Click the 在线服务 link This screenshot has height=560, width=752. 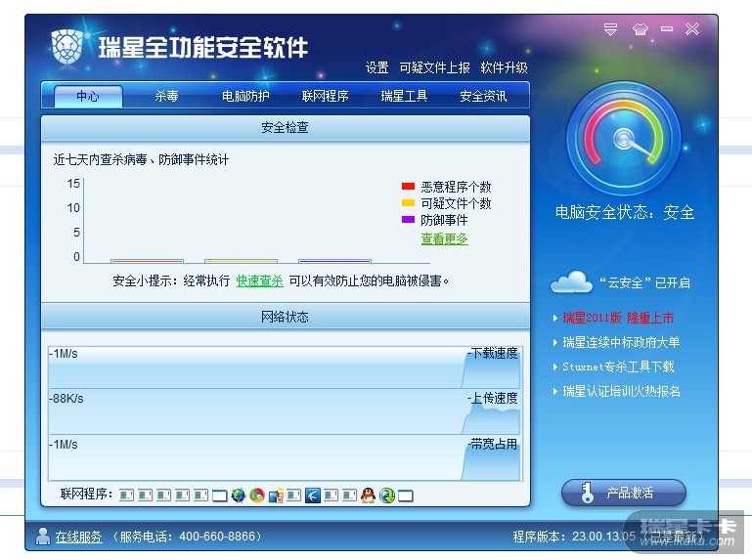click(x=78, y=536)
